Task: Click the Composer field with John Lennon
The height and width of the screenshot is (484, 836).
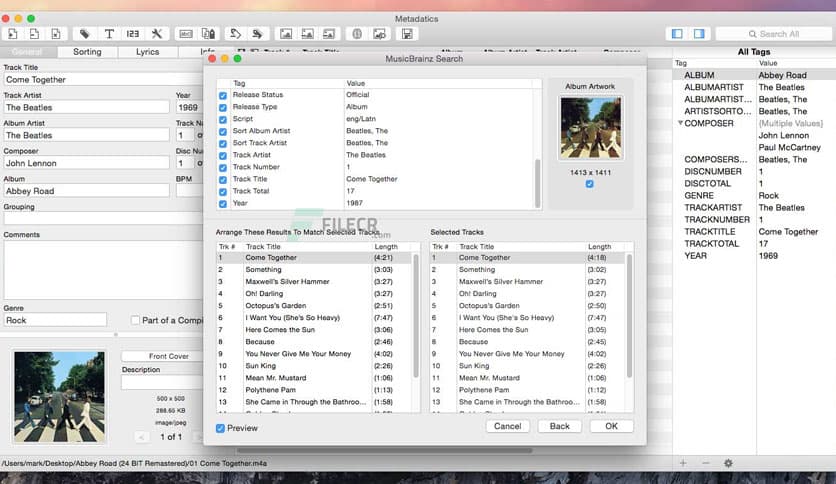Action: pos(86,163)
